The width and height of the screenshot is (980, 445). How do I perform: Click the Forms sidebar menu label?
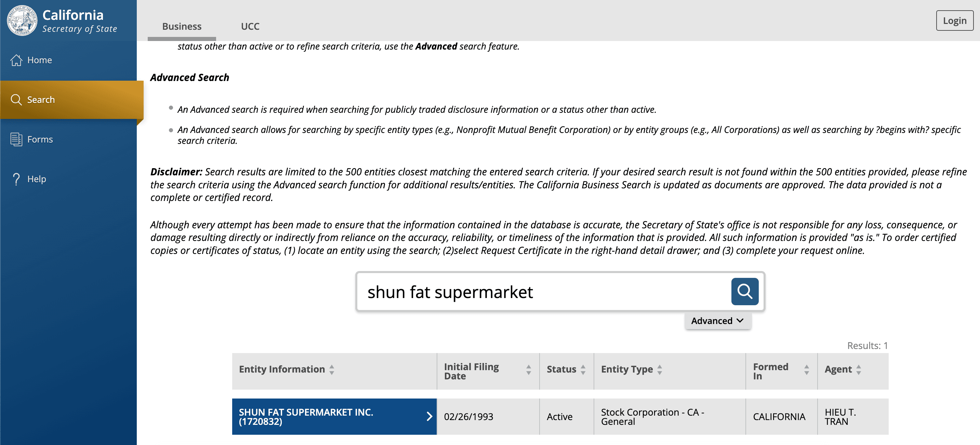40,139
